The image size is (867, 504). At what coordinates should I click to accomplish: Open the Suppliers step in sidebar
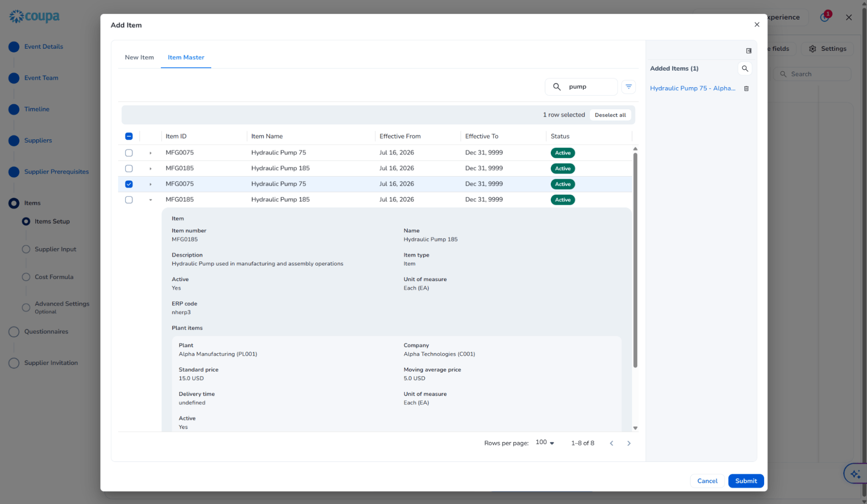coord(38,140)
